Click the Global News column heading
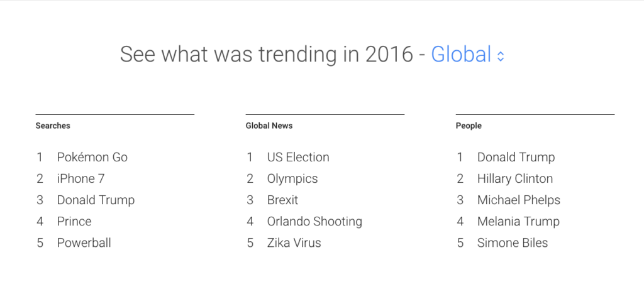Image resolution: width=644 pixels, height=282 pixels. click(x=269, y=126)
